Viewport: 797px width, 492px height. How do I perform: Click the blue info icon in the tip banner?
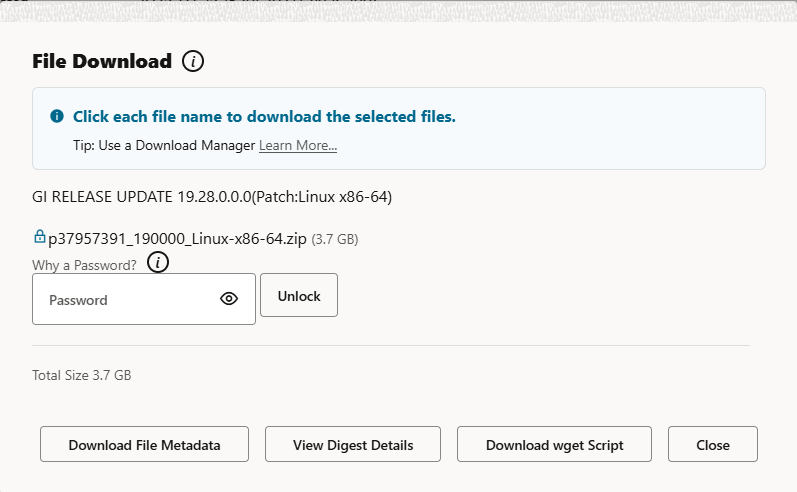point(57,116)
